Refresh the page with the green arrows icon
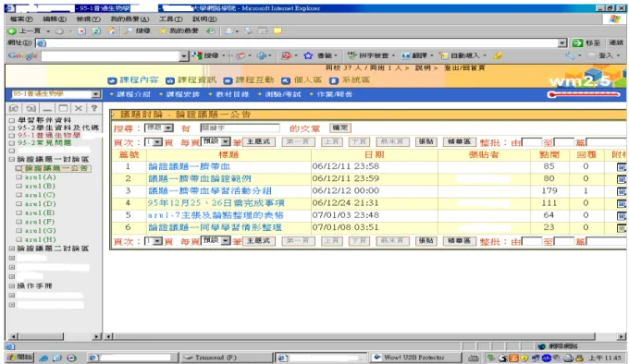 96,30
